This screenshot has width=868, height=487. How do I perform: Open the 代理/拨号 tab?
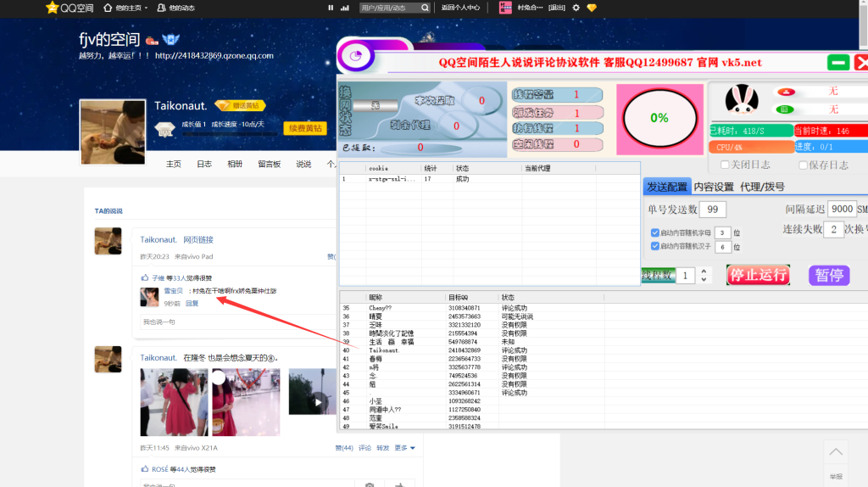(762, 187)
